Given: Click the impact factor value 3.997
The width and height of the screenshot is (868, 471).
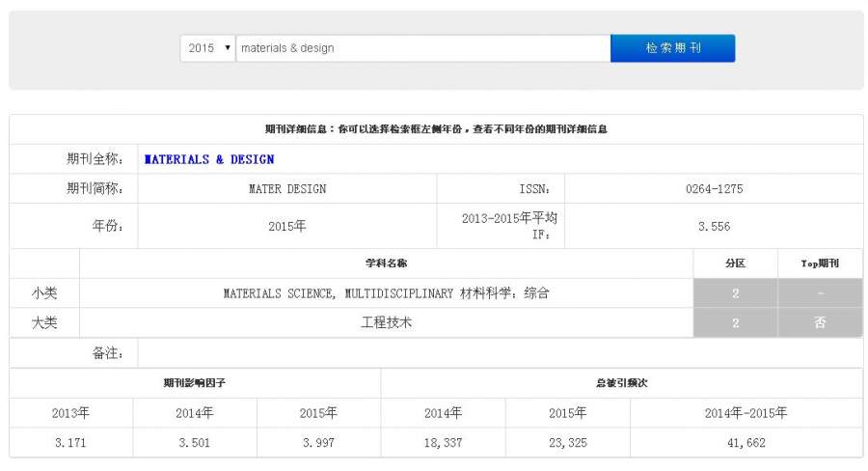Looking at the screenshot, I should [x=318, y=443].
